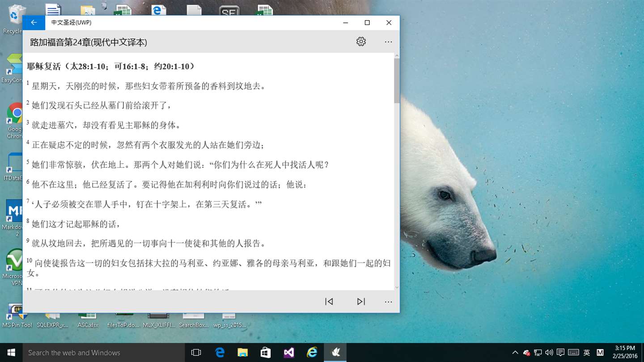This screenshot has height=362, width=644.
Task: Open Visual Studio from taskbar
Action: (289, 353)
